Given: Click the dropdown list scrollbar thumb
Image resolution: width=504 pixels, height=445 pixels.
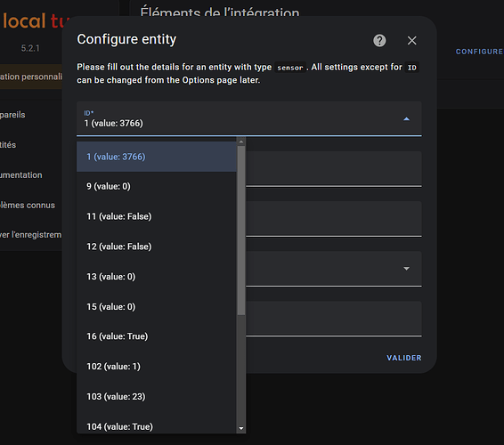Looking at the screenshot, I should coord(241,231).
